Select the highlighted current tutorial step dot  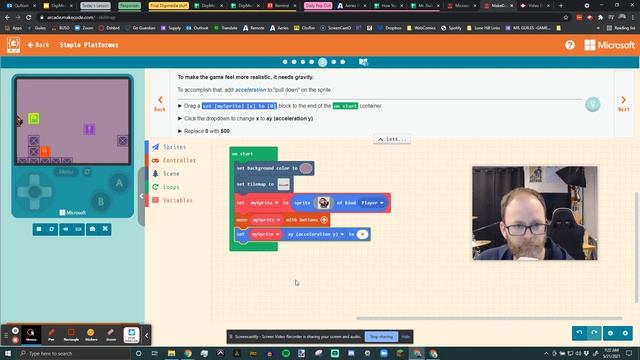click(x=322, y=62)
